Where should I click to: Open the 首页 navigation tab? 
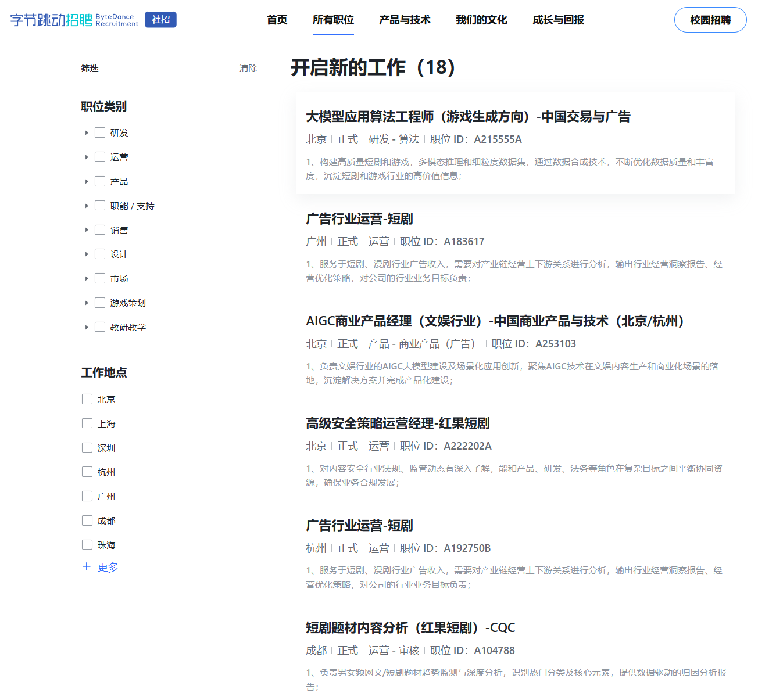pyautogui.click(x=277, y=20)
